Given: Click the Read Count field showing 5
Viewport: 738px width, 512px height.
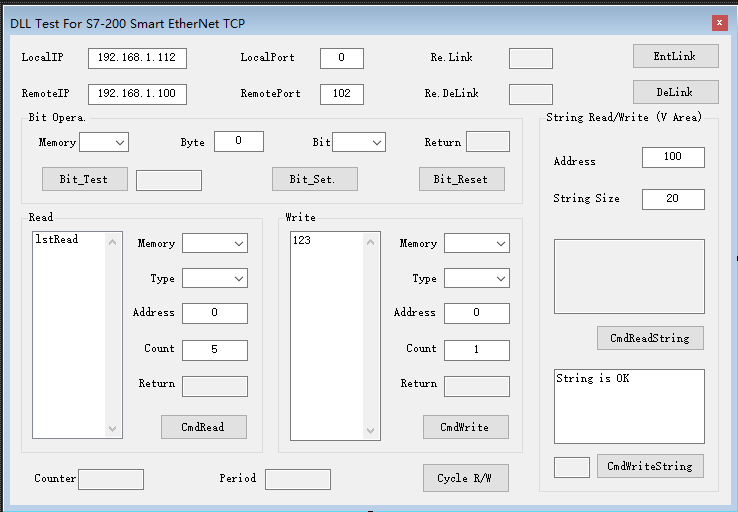Looking at the screenshot, I should click(x=215, y=350).
